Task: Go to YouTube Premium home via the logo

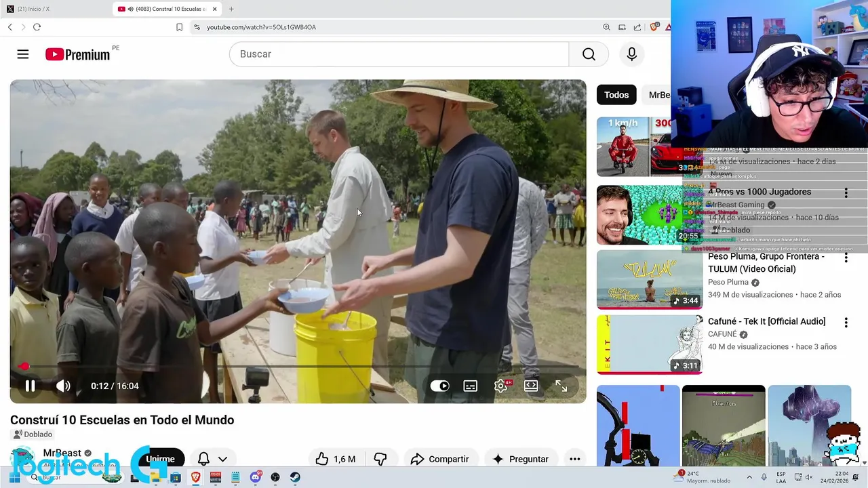Action: [x=78, y=54]
